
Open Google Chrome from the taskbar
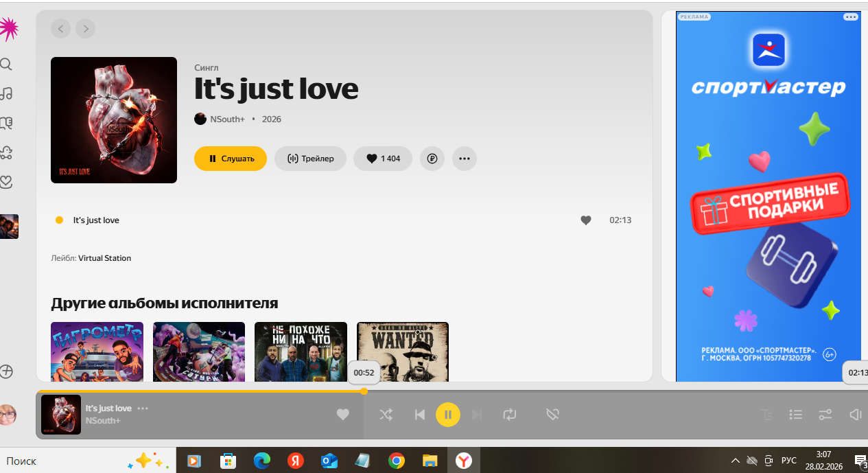397,461
